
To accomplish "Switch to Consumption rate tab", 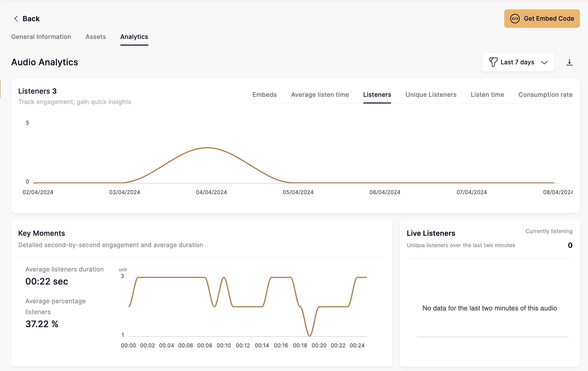I will (x=545, y=95).
